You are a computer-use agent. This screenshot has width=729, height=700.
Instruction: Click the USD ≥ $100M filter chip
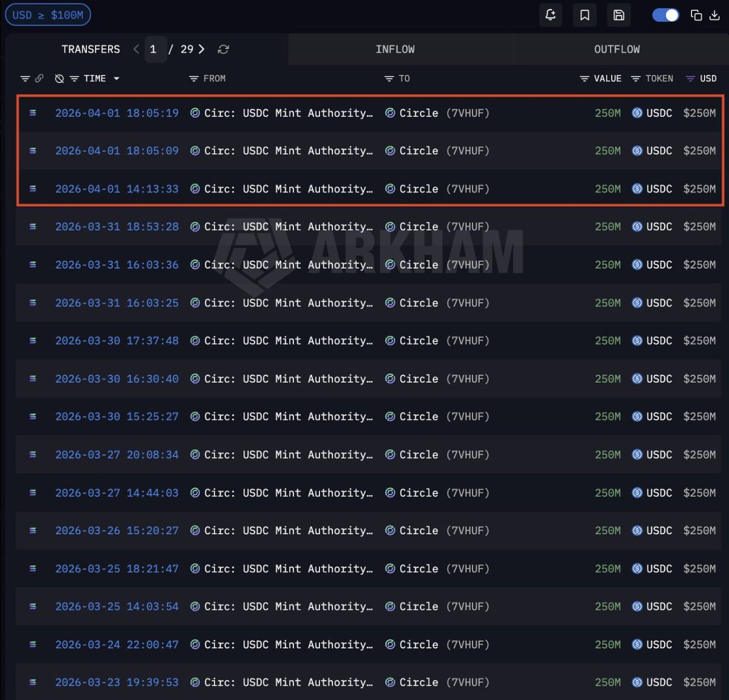(48, 15)
